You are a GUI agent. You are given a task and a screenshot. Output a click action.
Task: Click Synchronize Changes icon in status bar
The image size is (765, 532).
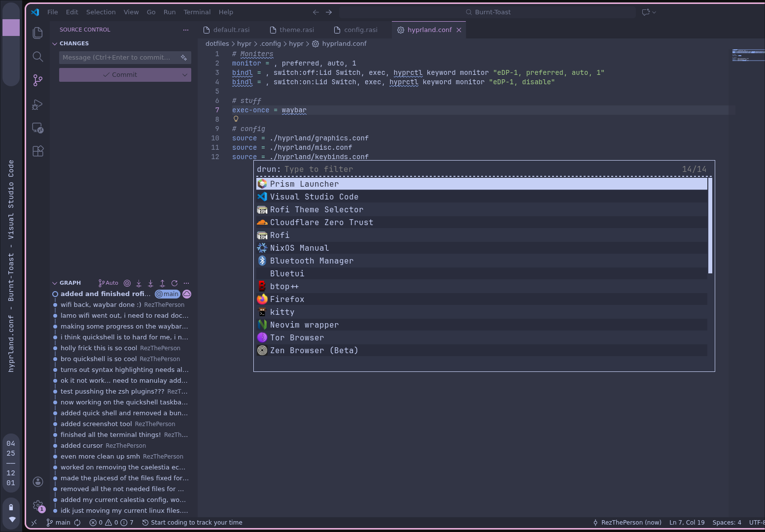(x=77, y=523)
